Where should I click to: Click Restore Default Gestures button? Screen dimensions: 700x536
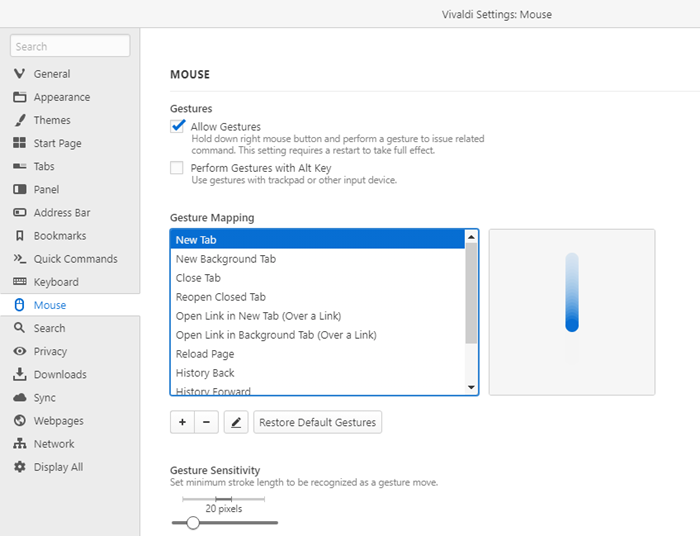[x=317, y=422]
